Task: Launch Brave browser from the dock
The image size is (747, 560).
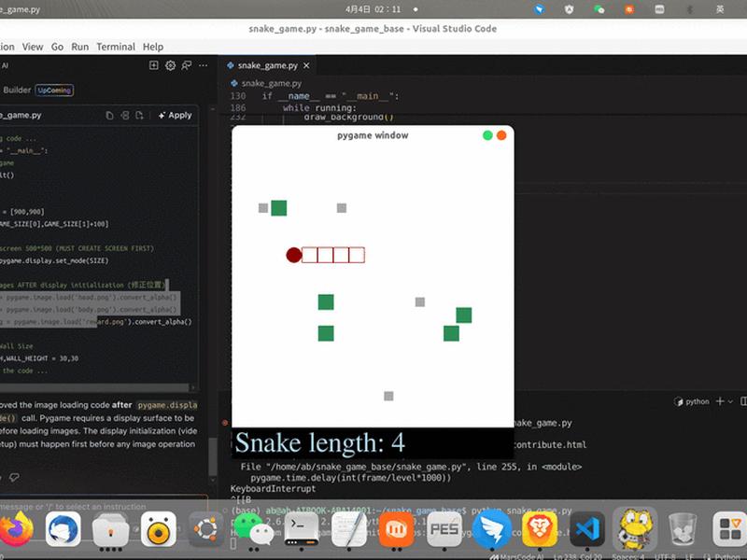Action: coord(540,529)
